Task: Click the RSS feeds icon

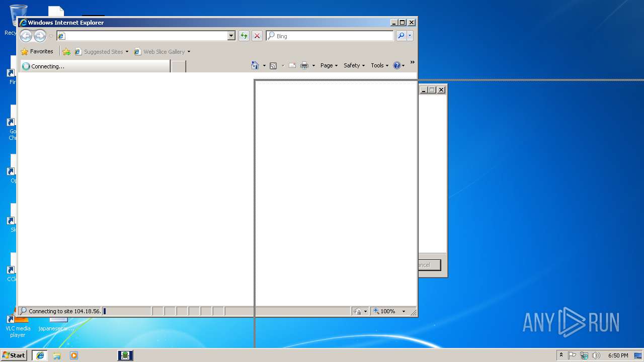Action: (x=273, y=65)
